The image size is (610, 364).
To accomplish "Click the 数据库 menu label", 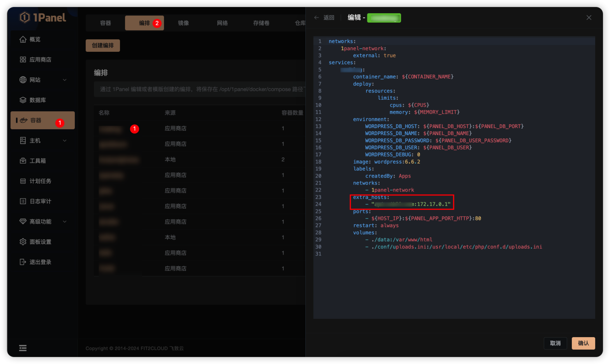I will click(38, 100).
